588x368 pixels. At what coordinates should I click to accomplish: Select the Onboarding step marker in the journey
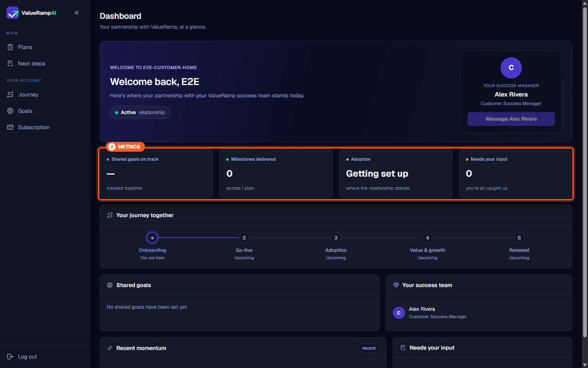[152, 238]
